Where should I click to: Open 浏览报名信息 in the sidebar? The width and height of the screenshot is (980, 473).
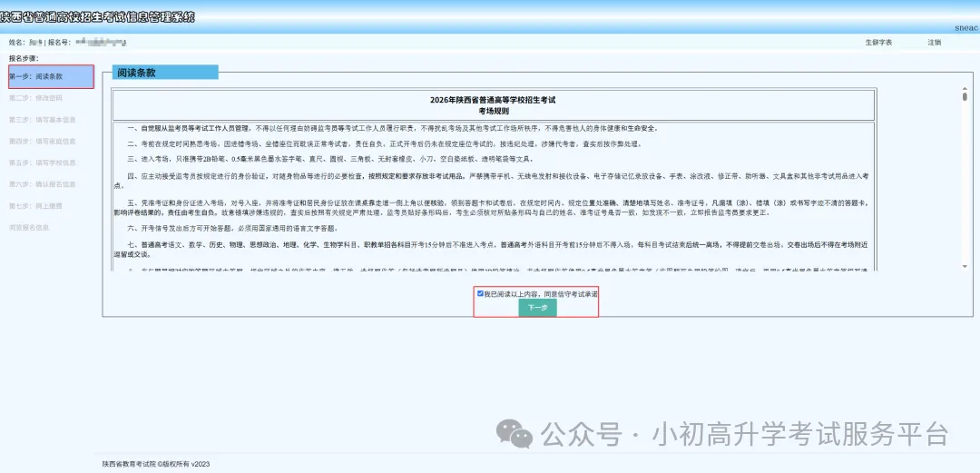pos(29,228)
